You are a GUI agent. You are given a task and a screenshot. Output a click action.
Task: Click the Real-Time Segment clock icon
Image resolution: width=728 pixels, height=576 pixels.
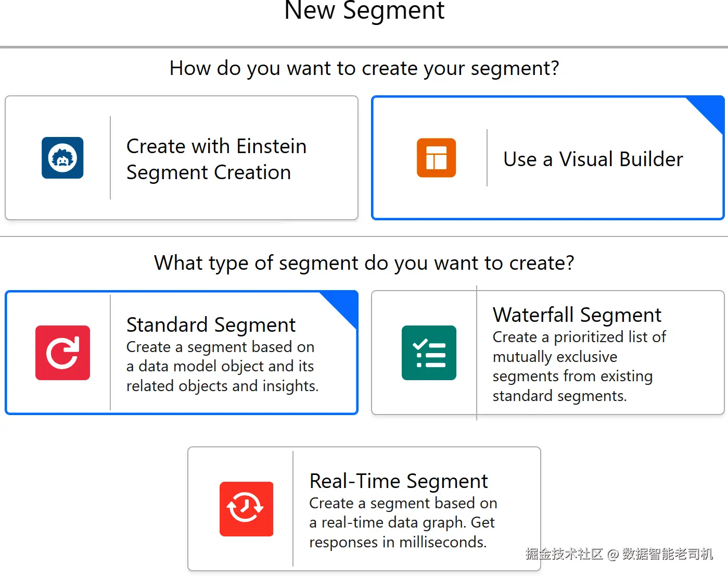point(246,509)
